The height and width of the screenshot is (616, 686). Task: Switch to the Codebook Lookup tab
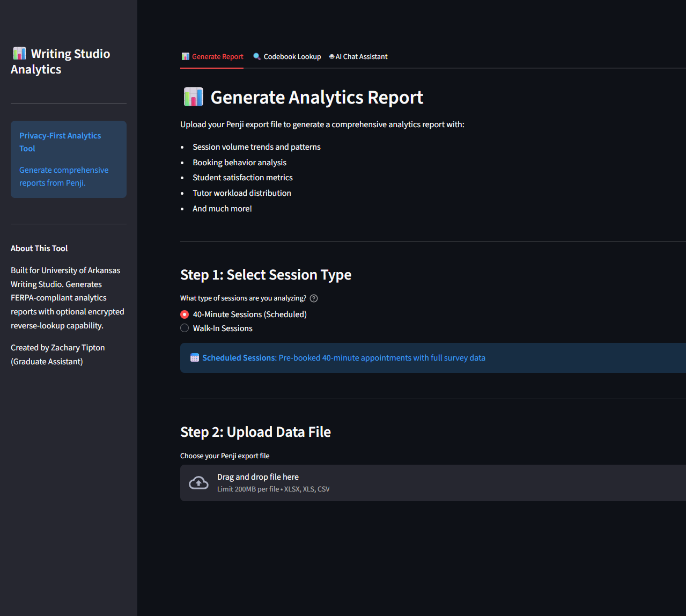pos(292,56)
